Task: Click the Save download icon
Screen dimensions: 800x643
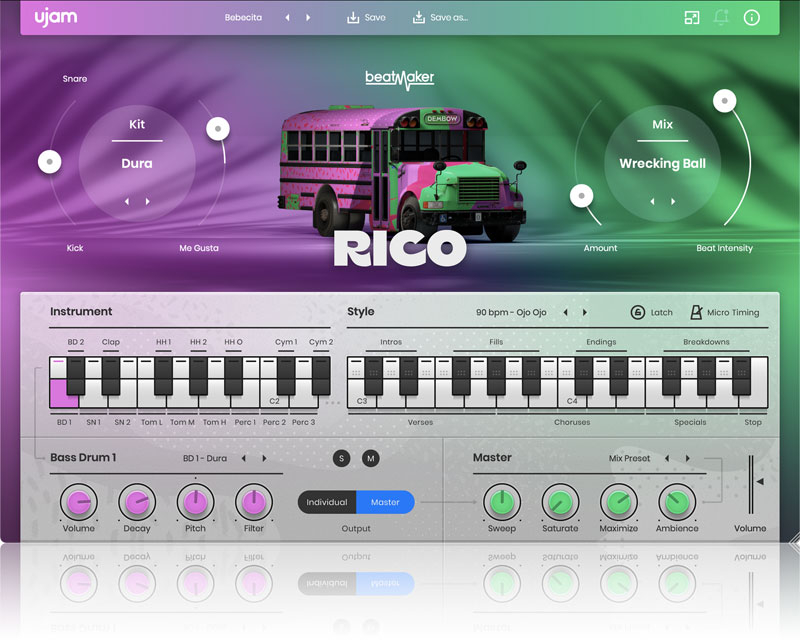Action: pos(353,18)
